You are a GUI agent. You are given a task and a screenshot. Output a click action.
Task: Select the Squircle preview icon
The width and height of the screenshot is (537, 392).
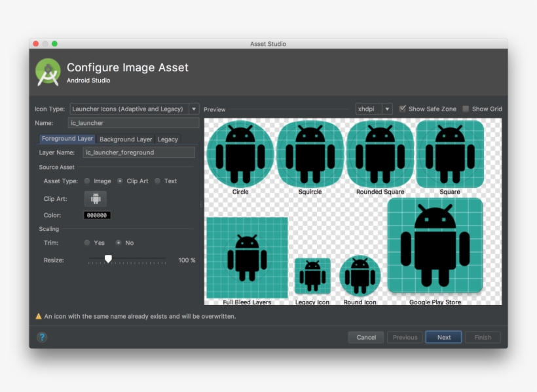tap(310, 154)
